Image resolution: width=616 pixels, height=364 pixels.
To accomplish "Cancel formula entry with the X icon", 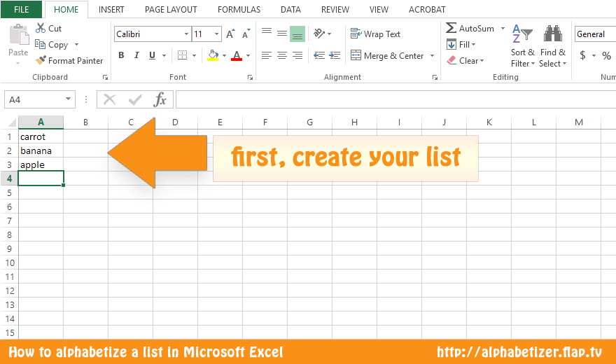I will tap(110, 99).
